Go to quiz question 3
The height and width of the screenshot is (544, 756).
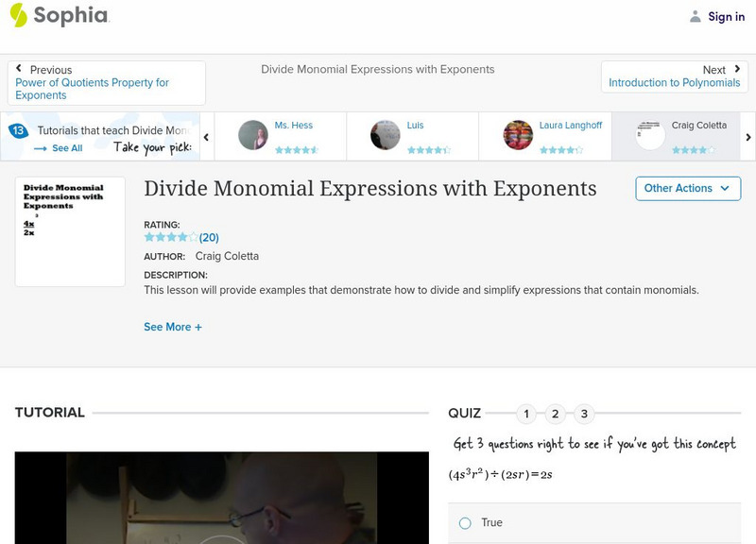(x=584, y=414)
